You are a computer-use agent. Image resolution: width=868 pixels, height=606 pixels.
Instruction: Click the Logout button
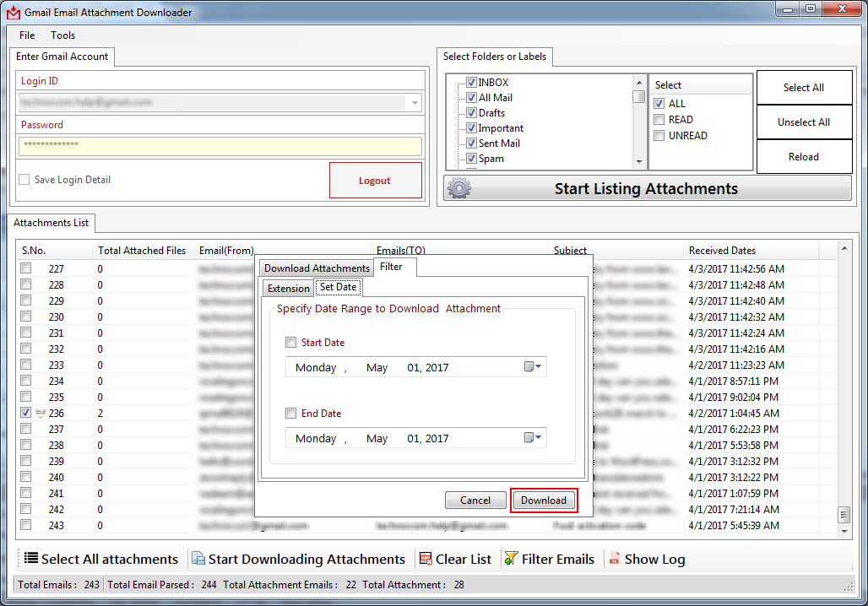coord(376,181)
